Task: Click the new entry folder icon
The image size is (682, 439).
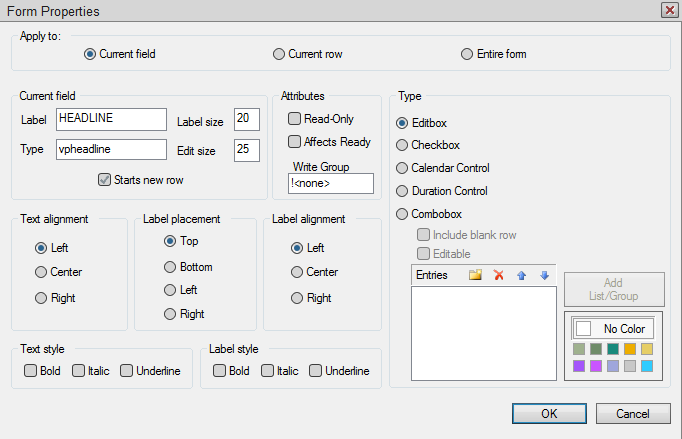Action: point(475,275)
